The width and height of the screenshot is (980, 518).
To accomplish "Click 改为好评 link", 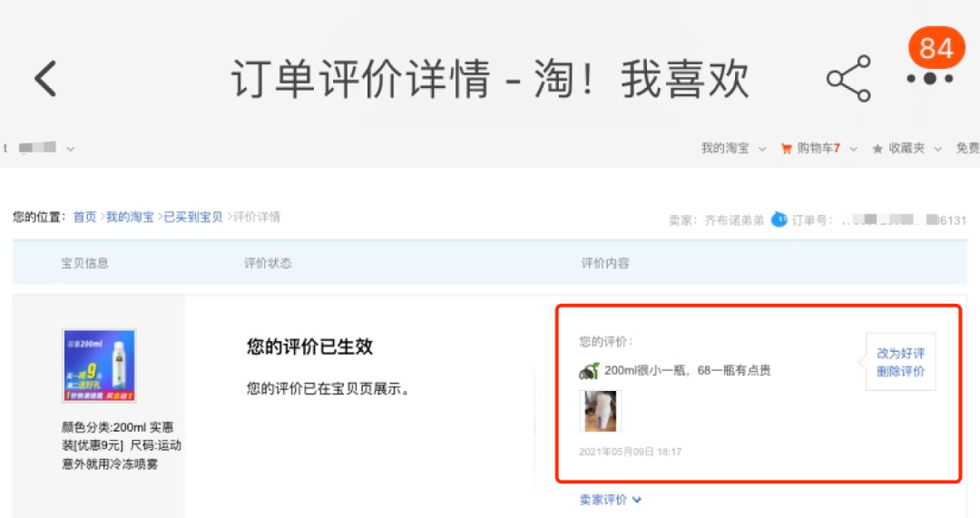I will 901,353.
